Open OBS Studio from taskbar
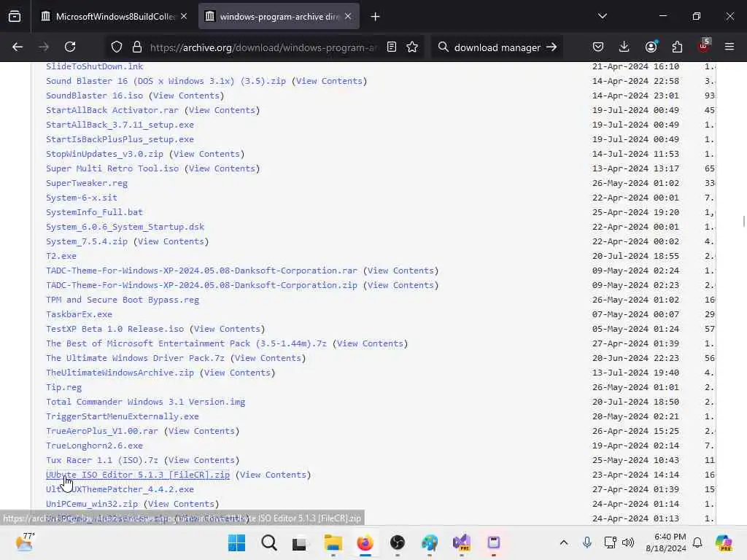Screen dimensions: 747x560 tap(398, 542)
